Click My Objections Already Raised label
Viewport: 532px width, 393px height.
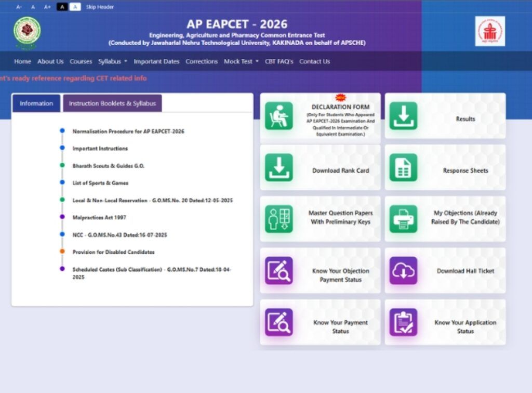tap(465, 217)
